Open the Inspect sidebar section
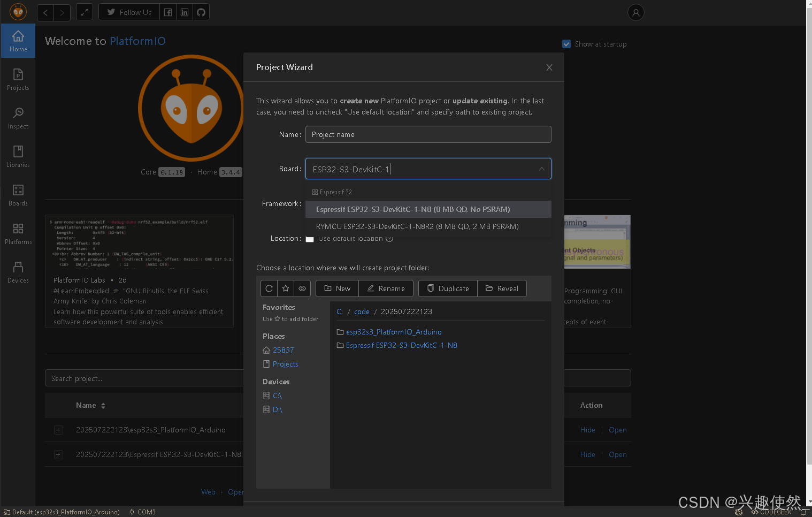This screenshot has width=812, height=517. [x=18, y=118]
